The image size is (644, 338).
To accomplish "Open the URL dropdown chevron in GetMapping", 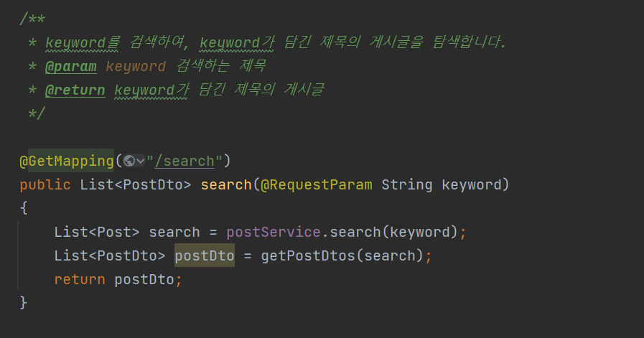I will coord(141,161).
